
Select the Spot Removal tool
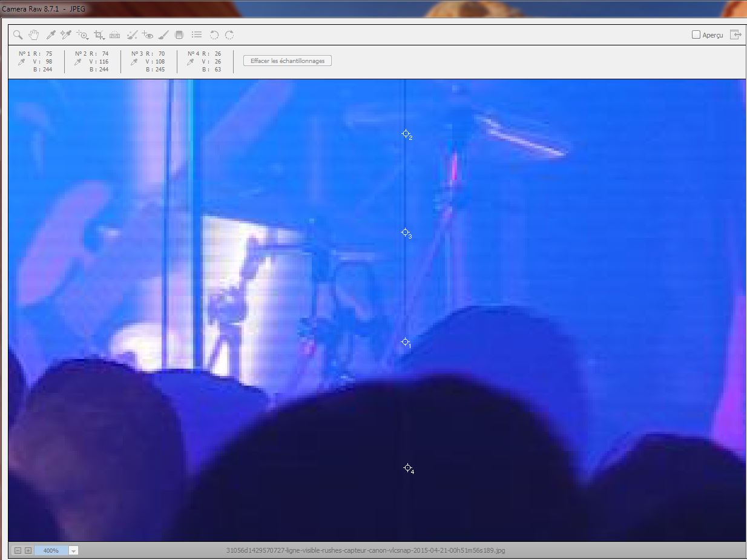[132, 35]
